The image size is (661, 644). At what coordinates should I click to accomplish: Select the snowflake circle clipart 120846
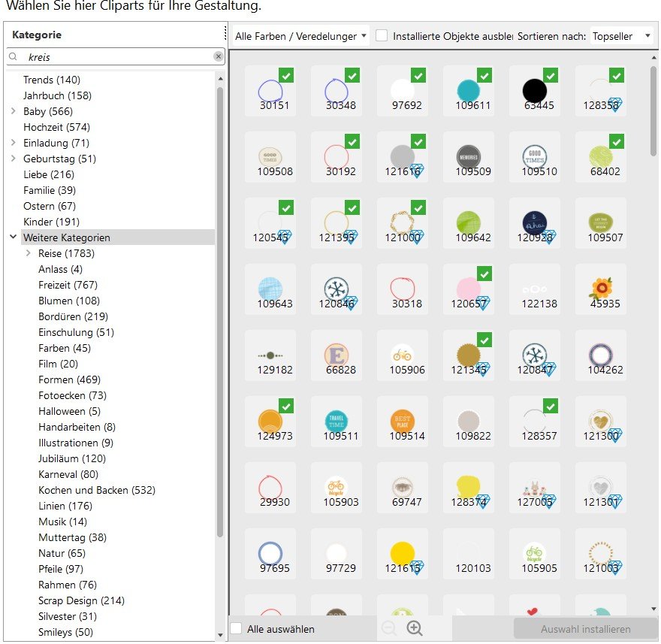[x=337, y=289]
